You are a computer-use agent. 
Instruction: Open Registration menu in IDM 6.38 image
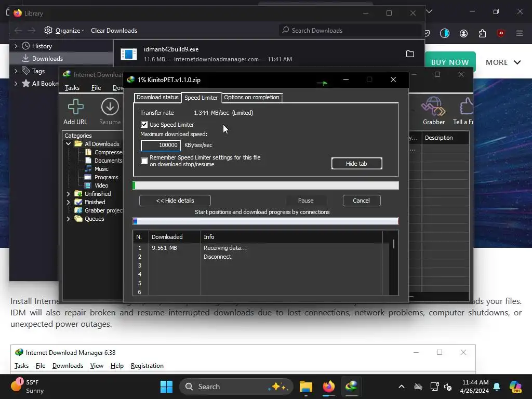(x=147, y=366)
